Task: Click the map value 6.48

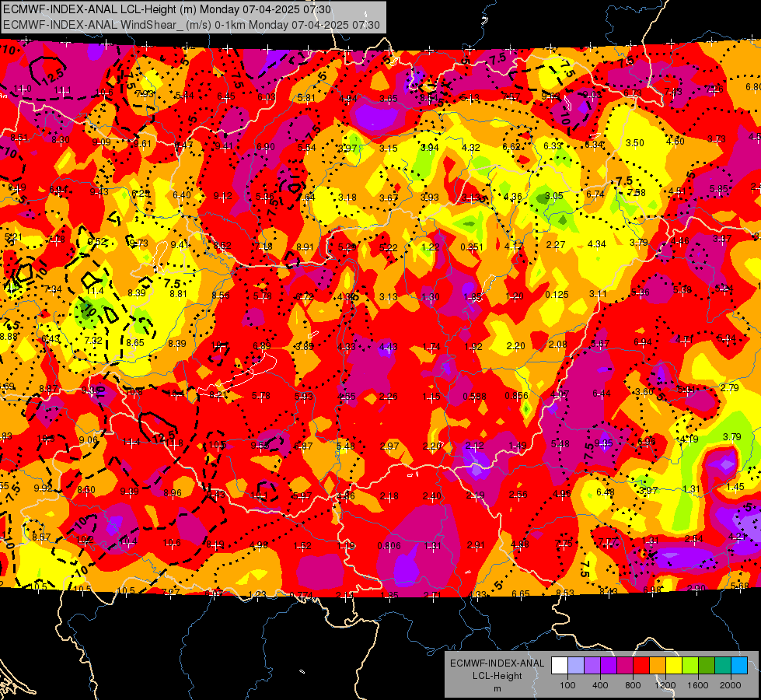Action: tap(606, 492)
